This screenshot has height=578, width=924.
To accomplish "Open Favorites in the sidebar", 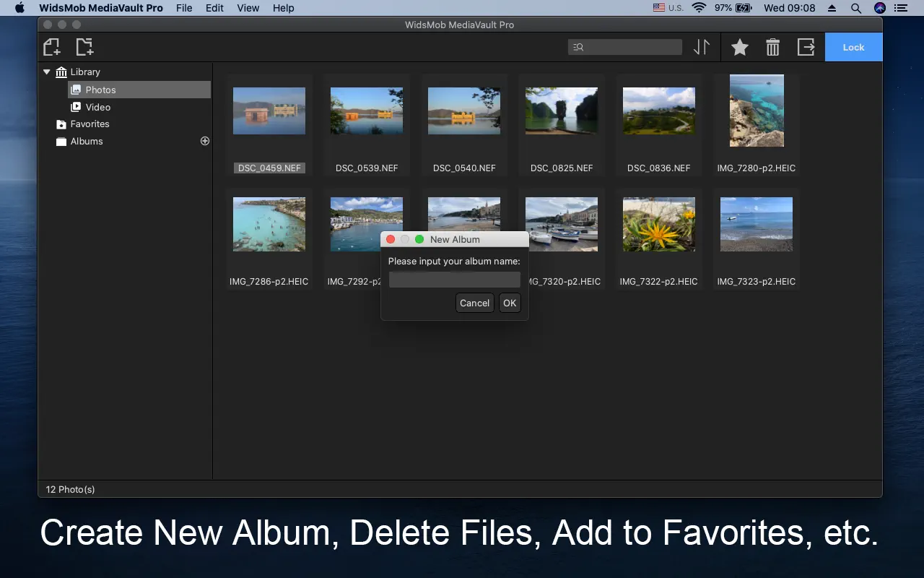I will point(90,124).
